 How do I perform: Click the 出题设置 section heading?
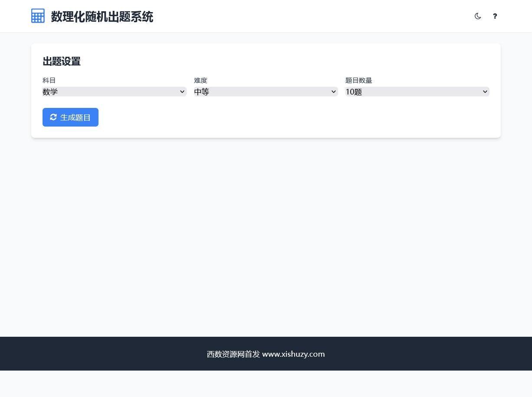point(61,62)
